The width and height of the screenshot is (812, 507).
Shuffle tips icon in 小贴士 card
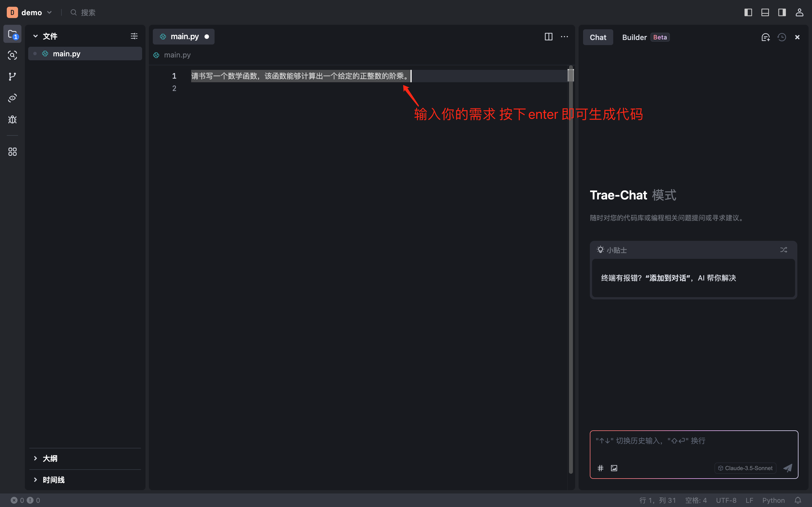[x=784, y=250]
